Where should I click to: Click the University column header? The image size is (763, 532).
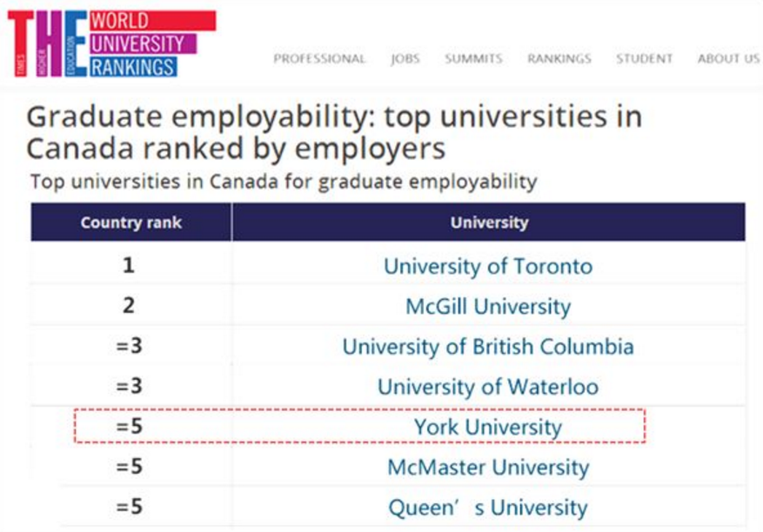point(489,223)
